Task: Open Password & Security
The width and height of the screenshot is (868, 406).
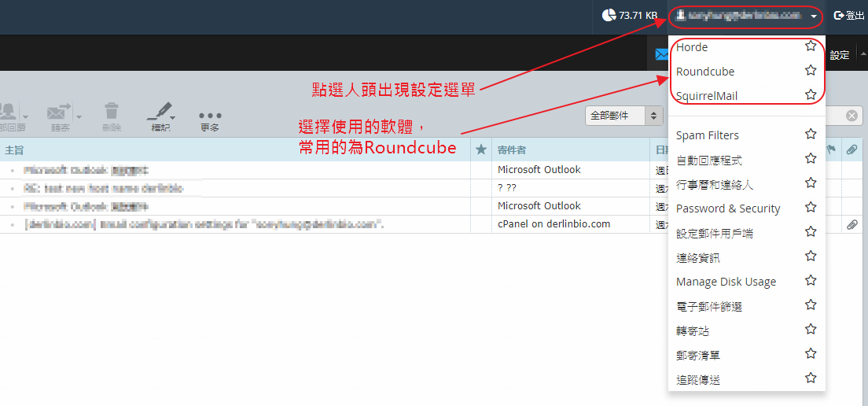Action: 728,209
